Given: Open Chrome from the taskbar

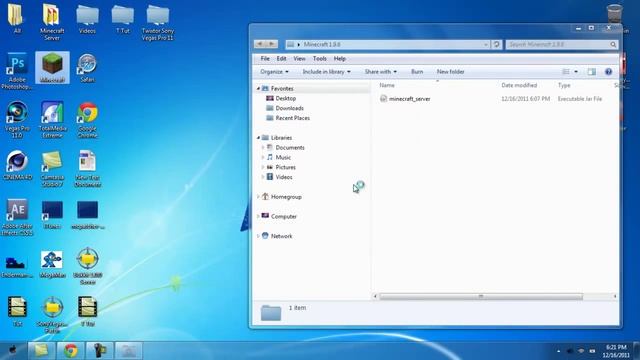Looking at the screenshot, I should (71, 351).
